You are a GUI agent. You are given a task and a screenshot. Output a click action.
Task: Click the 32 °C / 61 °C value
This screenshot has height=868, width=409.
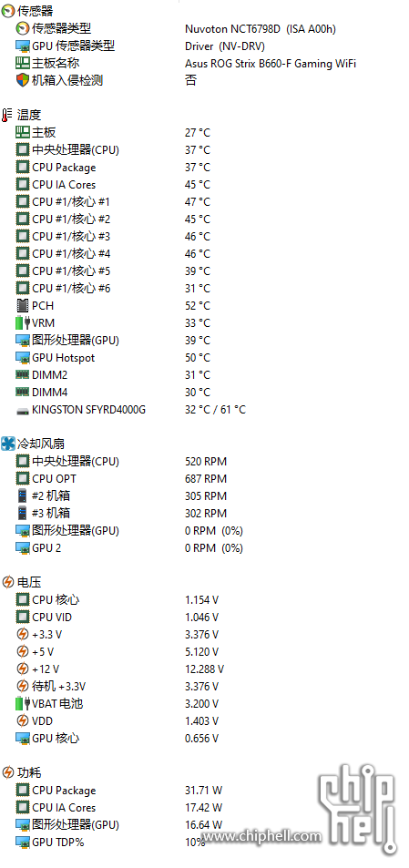click(215, 410)
